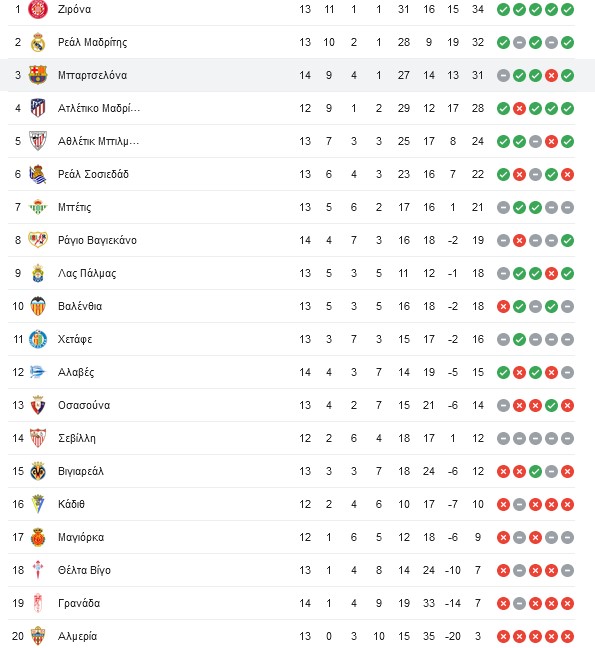Open the Οσασούνα team name
The width and height of the screenshot is (595, 648).
coord(84,405)
